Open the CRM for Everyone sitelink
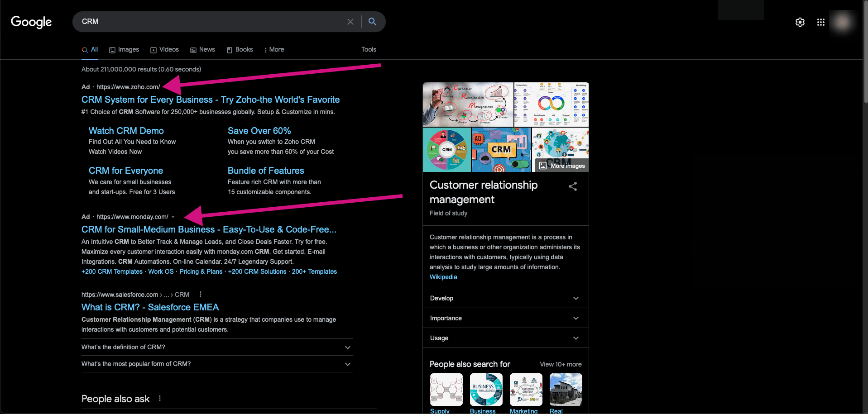 tap(126, 171)
